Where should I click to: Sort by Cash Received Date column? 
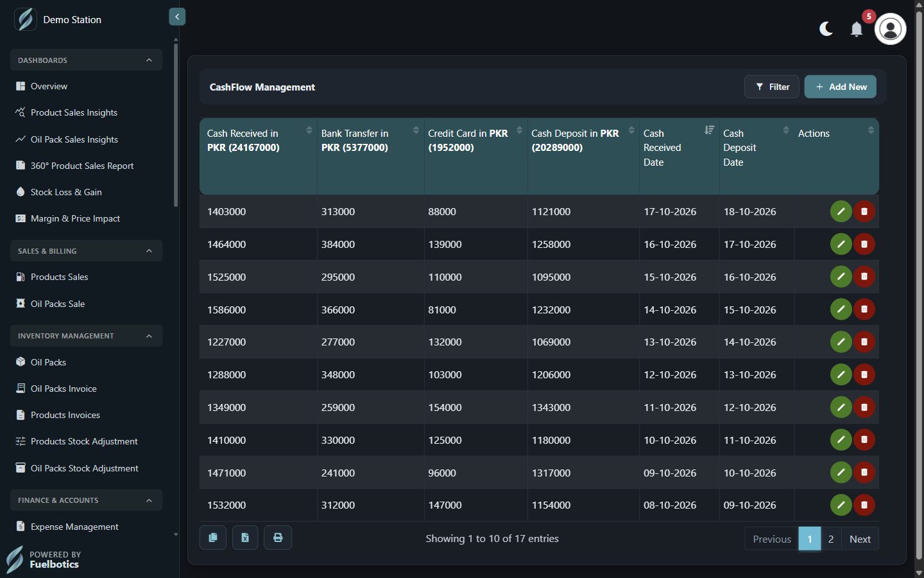tap(679, 156)
